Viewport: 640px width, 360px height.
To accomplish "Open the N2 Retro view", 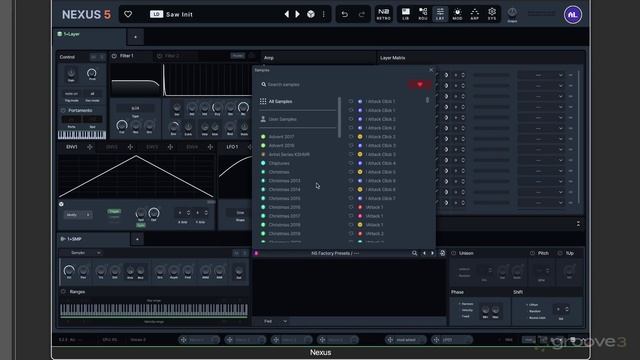I will click(384, 14).
